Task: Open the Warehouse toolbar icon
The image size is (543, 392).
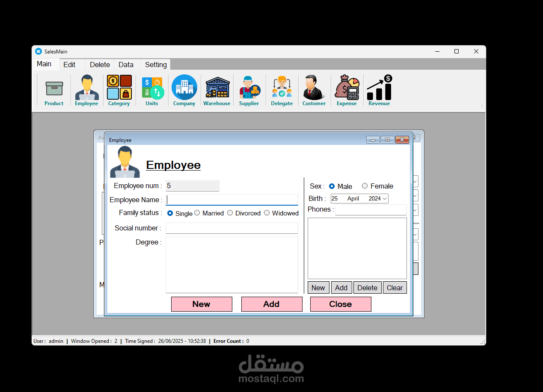Action: point(217,91)
